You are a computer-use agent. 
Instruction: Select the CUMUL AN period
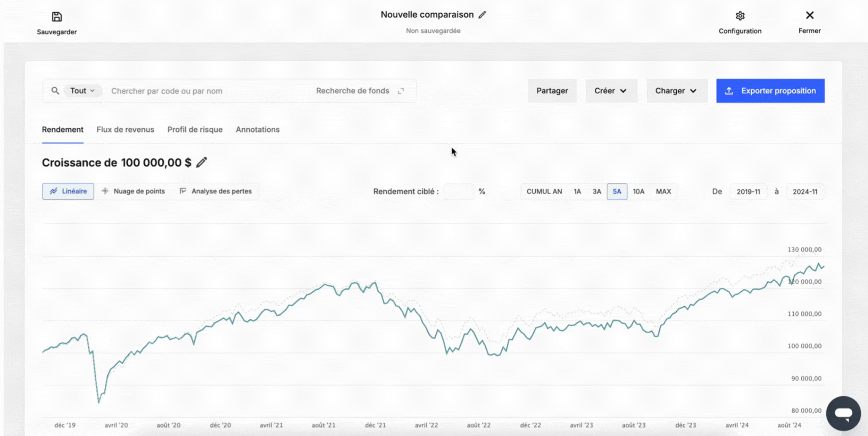(544, 192)
